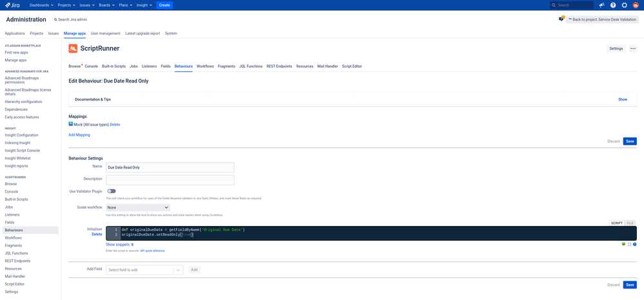
Task: Open Insight Whitelist in sidebar
Action: (17, 158)
